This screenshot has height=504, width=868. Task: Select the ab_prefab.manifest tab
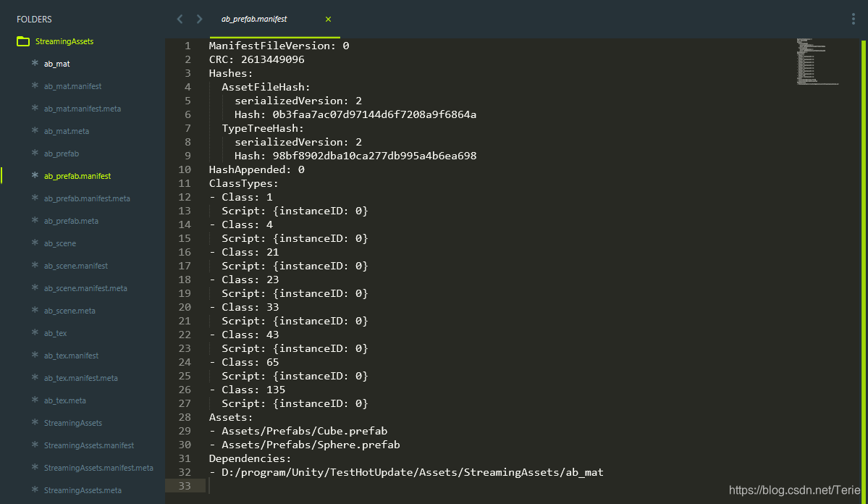point(254,19)
